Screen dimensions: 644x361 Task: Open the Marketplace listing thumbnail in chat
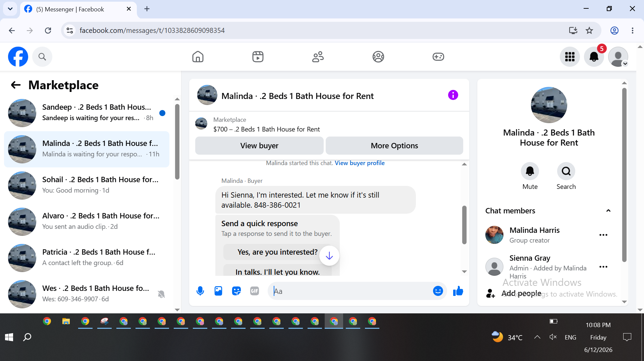[201, 123]
